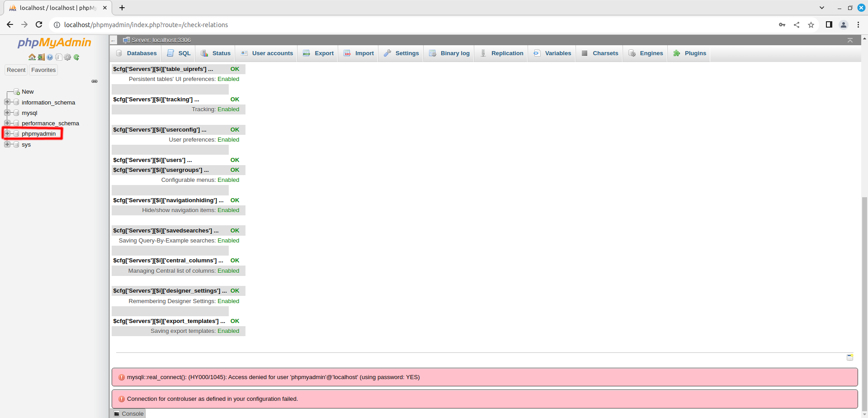Open the User accounts tab
This screenshot has width=868, height=418.
[267, 53]
